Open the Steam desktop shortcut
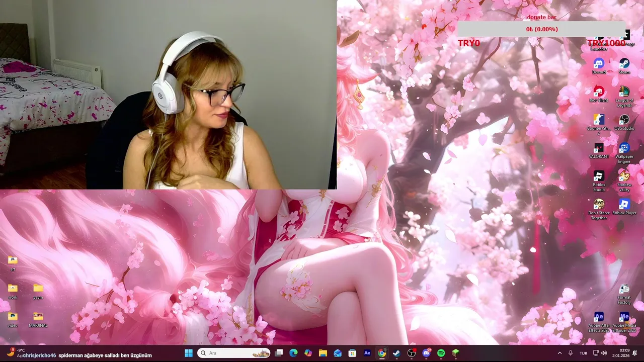The height and width of the screenshot is (362, 644). [624, 66]
